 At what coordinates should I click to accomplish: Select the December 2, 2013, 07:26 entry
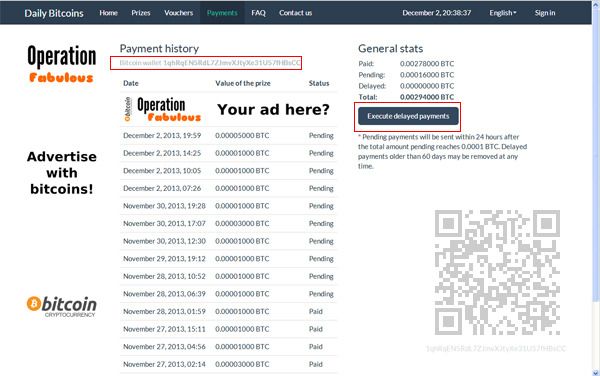(x=228, y=188)
